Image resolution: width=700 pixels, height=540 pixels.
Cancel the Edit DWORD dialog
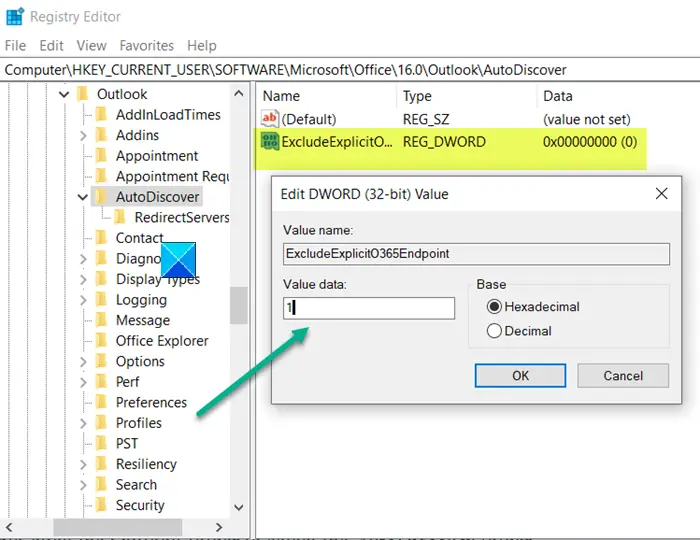pos(623,375)
